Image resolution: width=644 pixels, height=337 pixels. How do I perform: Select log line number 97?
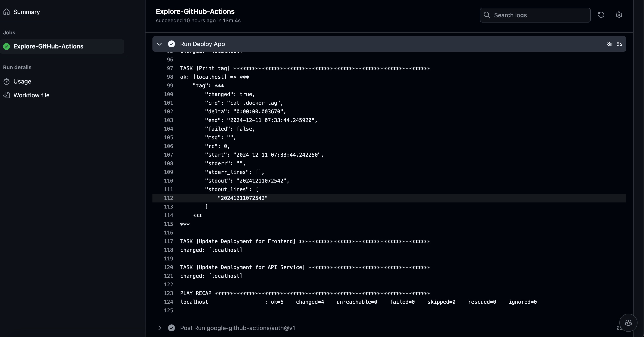[170, 68]
